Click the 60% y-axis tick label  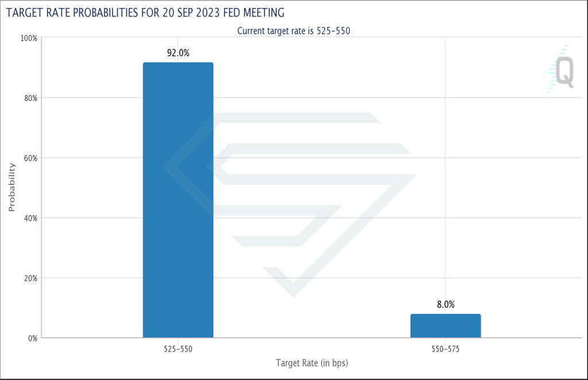tap(31, 158)
